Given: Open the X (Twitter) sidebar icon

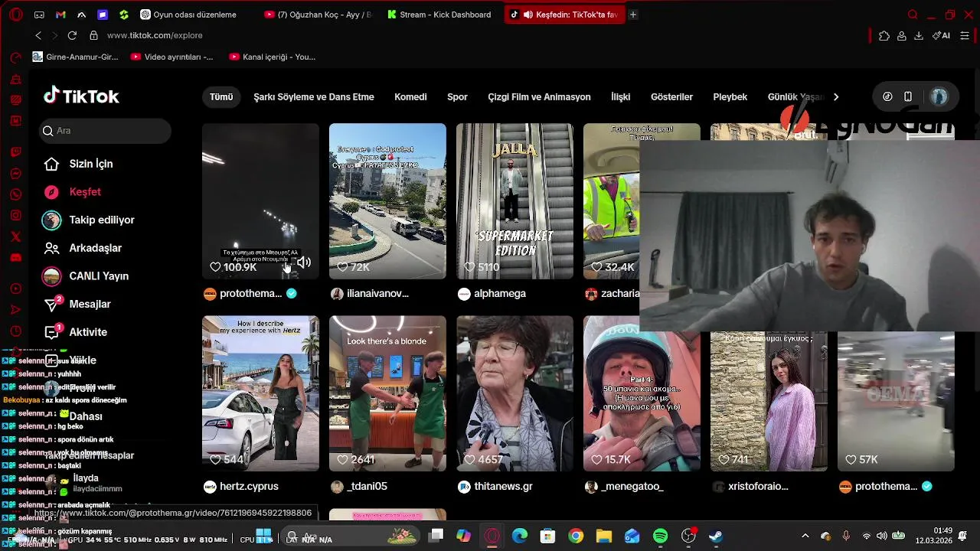Looking at the screenshot, I should pos(15,236).
